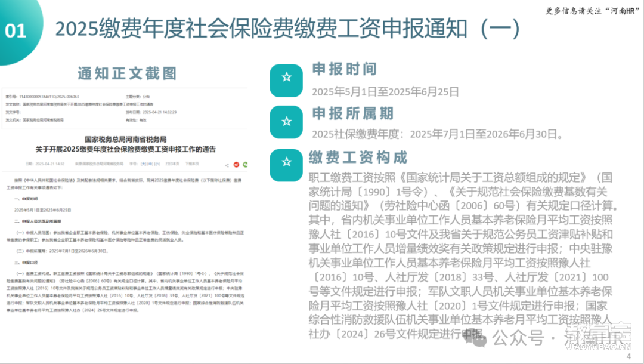Click the date range 2025年5月1日至2025年6月25日

pos(385,92)
